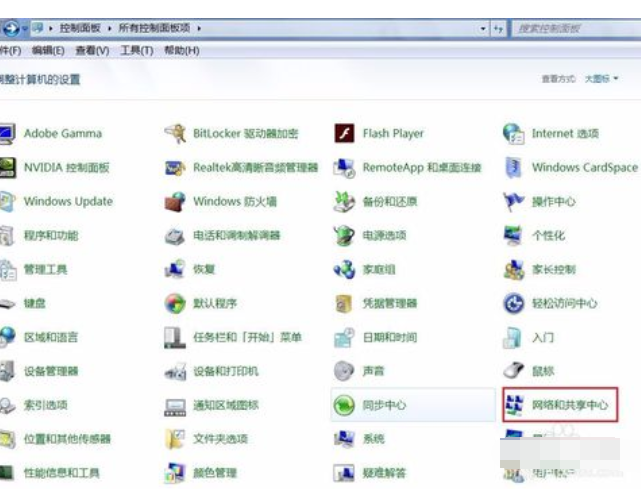
Task: Open the Adobe Gamma icon
Action: [8, 133]
